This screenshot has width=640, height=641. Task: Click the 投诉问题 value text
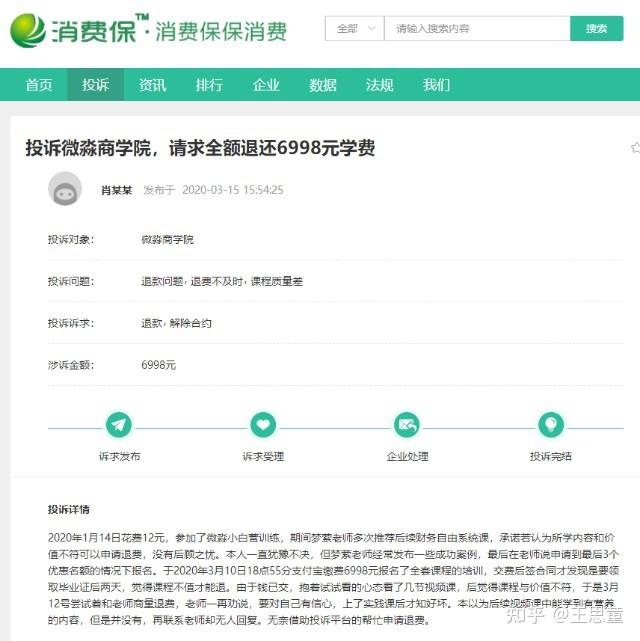pos(222,282)
